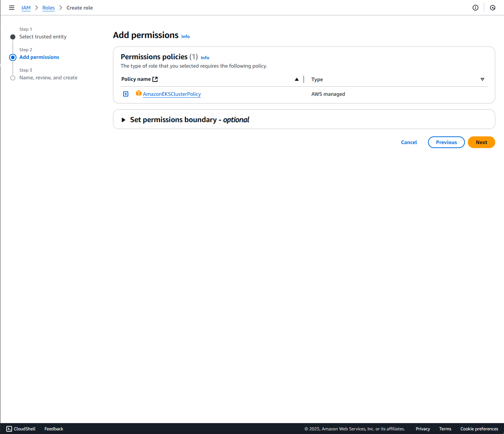Click the info circle icon at top right
The image size is (504, 434).
475,8
